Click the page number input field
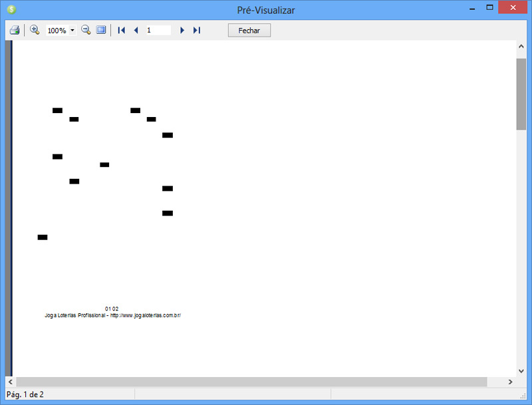This screenshot has height=405, width=532. pyautogui.click(x=158, y=30)
